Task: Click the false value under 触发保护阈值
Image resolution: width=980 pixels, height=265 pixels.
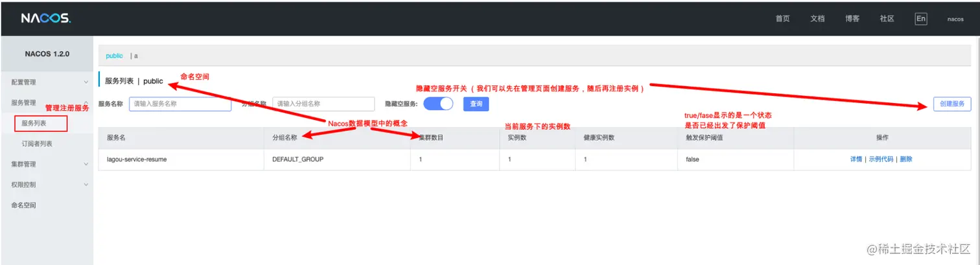Action: point(693,159)
